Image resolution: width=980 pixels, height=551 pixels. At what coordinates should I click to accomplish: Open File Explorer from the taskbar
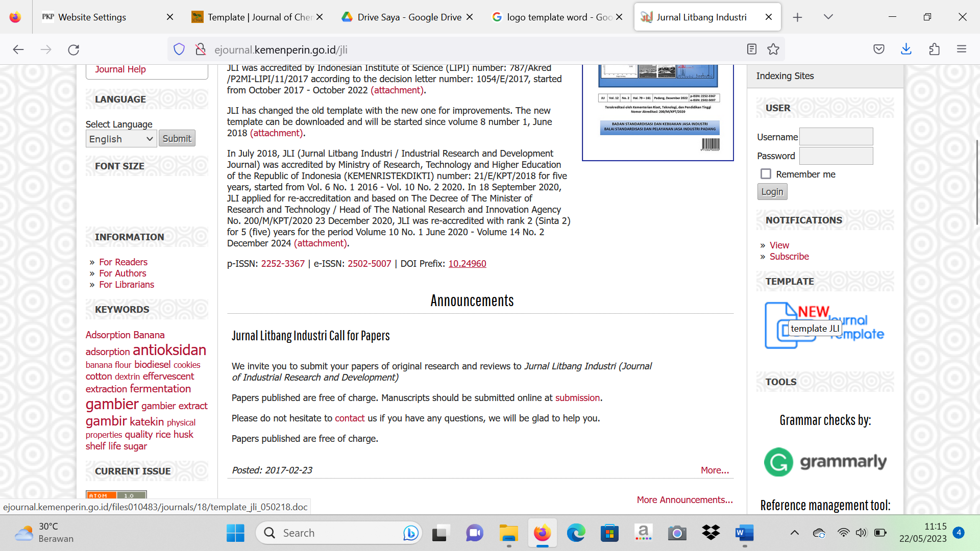[x=508, y=533]
